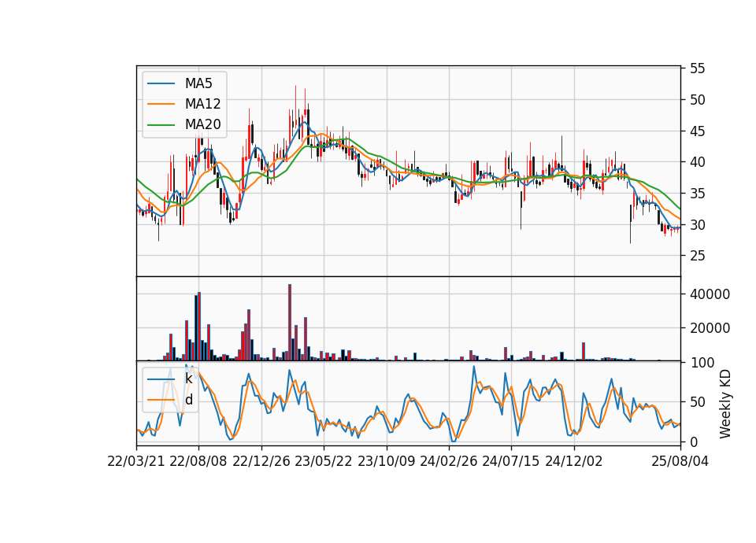
Task: Click the 22/03/21 date tick label
Action: [x=136, y=461]
